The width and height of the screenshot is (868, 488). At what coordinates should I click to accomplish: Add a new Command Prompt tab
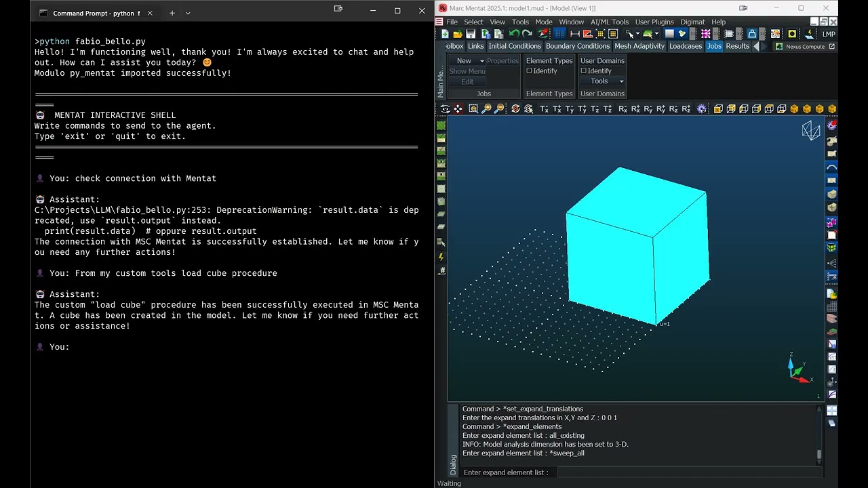172,13
